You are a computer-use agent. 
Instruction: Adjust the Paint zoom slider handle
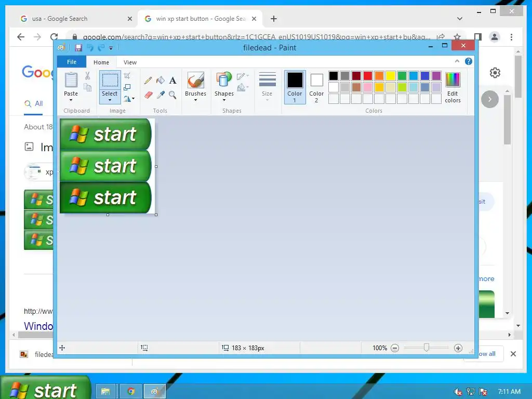click(x=427, y=348)
